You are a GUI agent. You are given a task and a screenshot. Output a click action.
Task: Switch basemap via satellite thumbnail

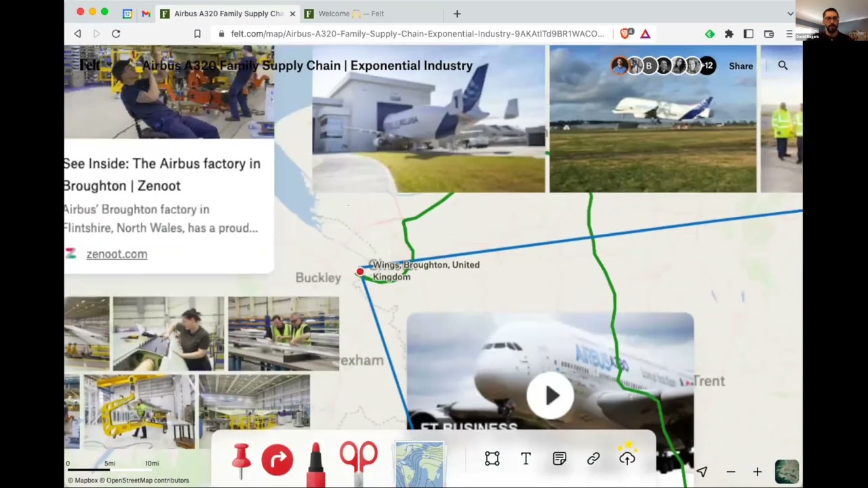point(787,472)
